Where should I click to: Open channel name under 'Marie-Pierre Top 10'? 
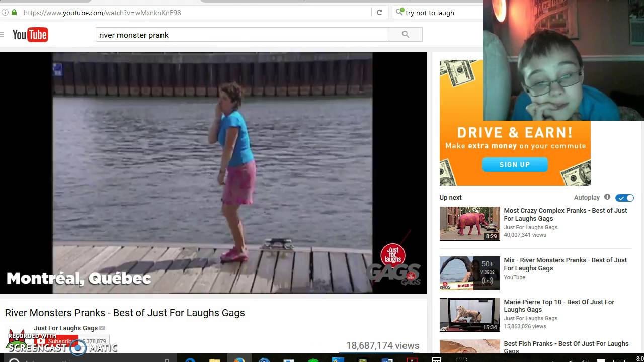pyautogui.click(x=531, y=318)
